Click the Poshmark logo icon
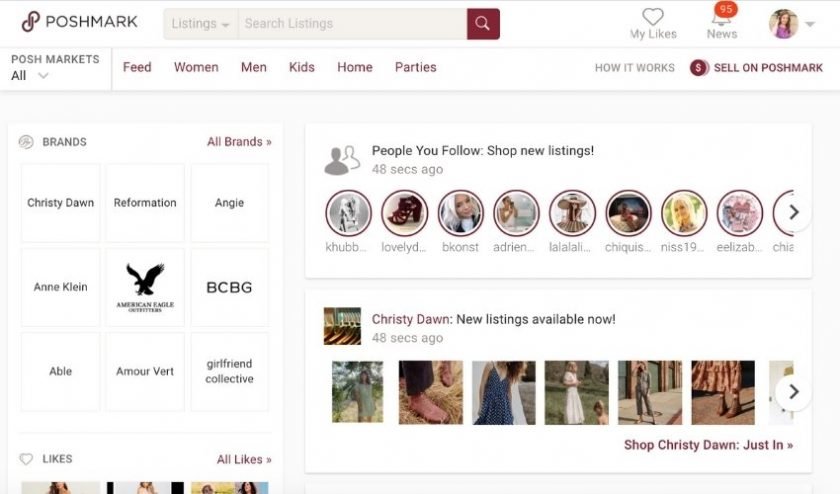This screenshot has width=840, height=494. 31,22
